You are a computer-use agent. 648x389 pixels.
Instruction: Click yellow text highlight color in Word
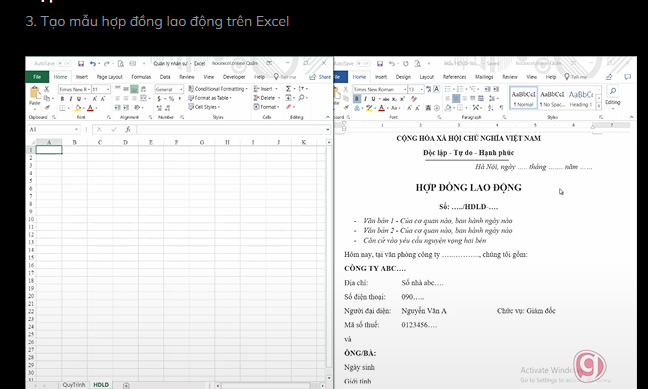[x=369, y=108]
